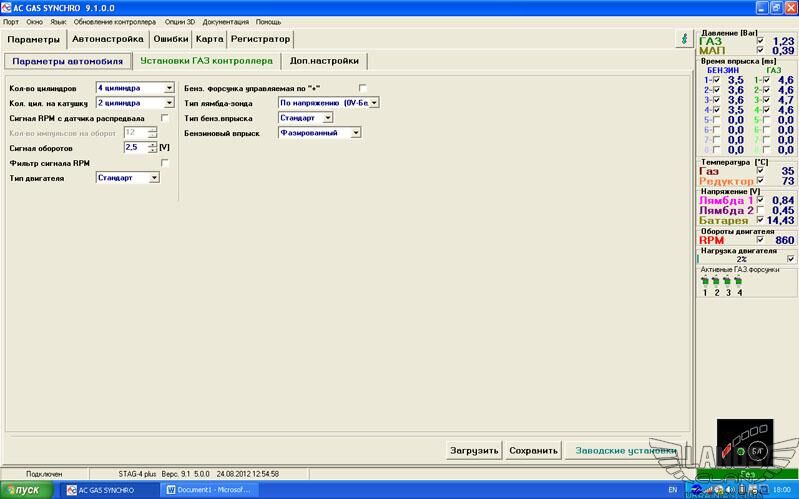Toggle active gas injector 3 icon
799x499 pixels.
point(728,281)
